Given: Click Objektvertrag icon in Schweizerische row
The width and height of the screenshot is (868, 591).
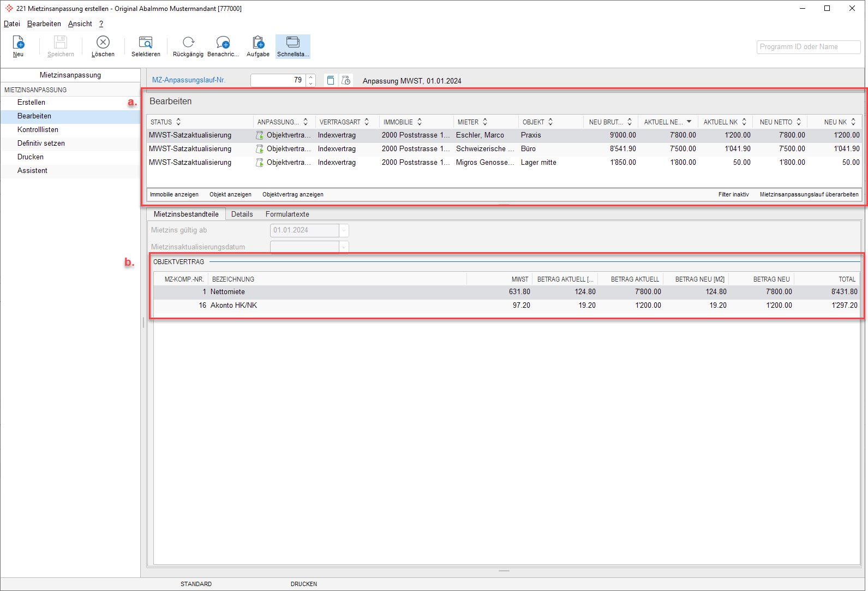Looking at the screenshot, I should 260,149.
